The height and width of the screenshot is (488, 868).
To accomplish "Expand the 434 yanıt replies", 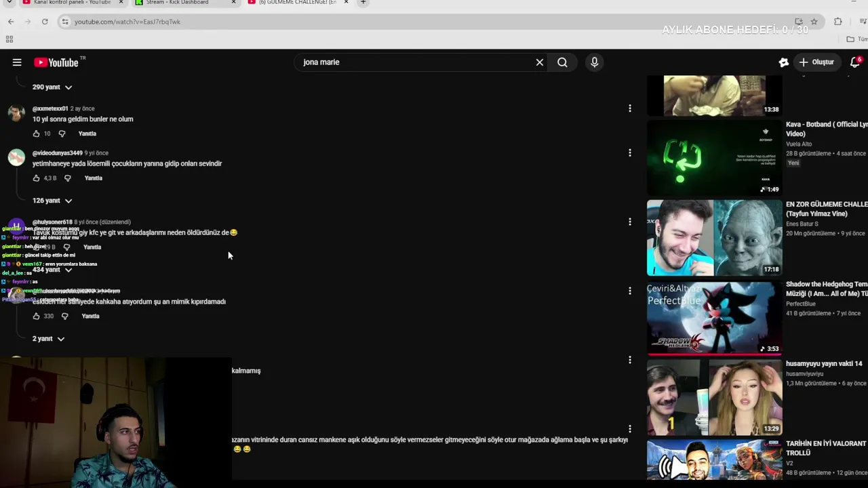I will coord(52,270).
